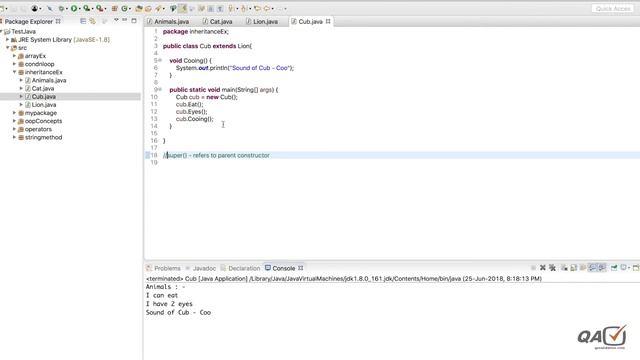Screen dimensions: 640x360
Task: Open Debug button dropdown arrow
Action: click(x=67, y=9)
